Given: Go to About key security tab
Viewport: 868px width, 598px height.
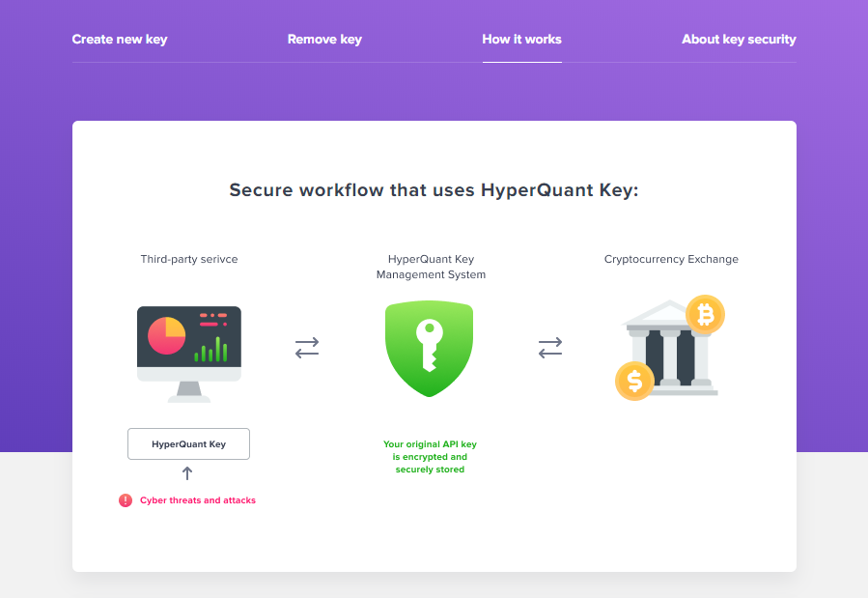Looking at the screenshot, I should 739,40.
